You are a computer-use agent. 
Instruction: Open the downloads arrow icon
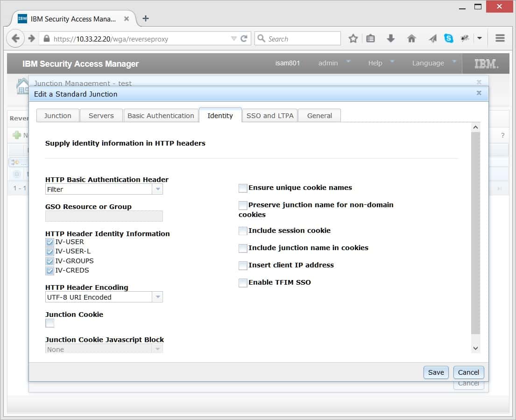pyautogui.click(x=391, y=39)
